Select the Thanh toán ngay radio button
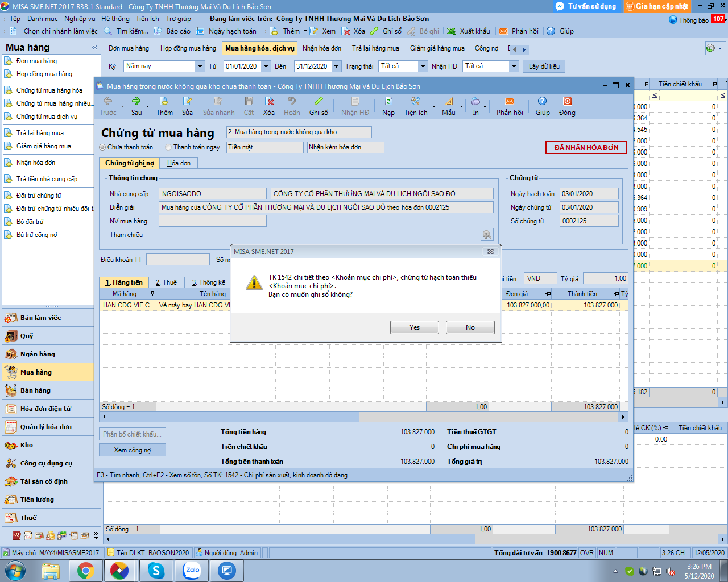The height and width of the screenshot is (582, 728). pos(168,147)
